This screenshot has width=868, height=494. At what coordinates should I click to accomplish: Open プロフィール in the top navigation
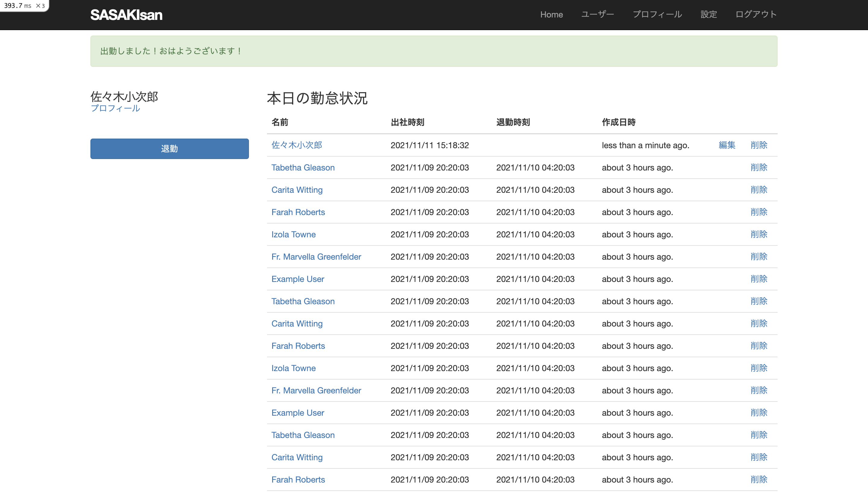657,14
